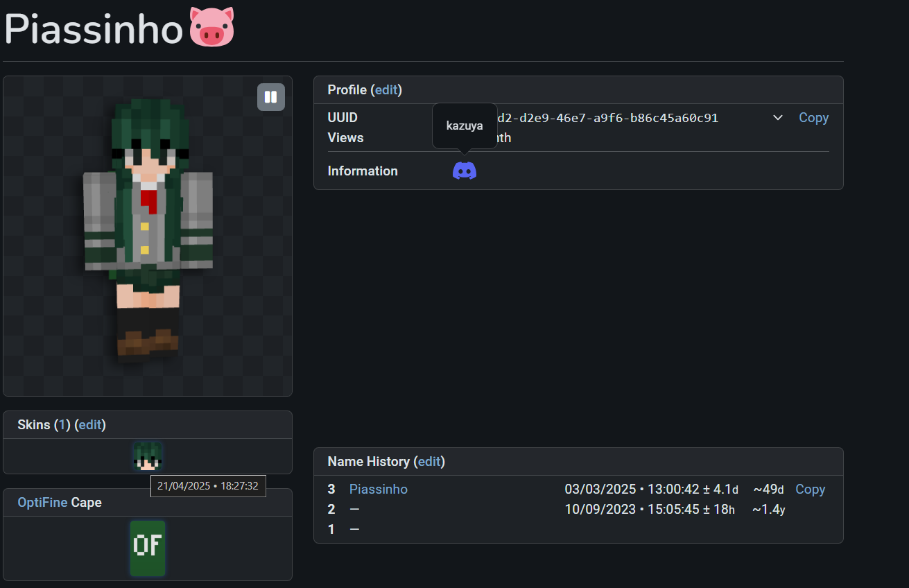909x588 pixels.
Task: Click the Piassinho page heading
Action: click(x=94, y=28)
